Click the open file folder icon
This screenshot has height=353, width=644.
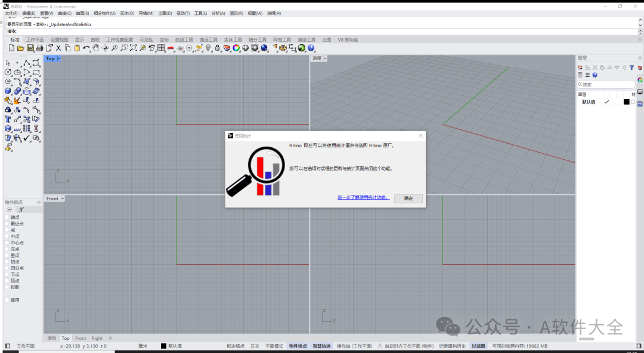click(x=20, y=48)
